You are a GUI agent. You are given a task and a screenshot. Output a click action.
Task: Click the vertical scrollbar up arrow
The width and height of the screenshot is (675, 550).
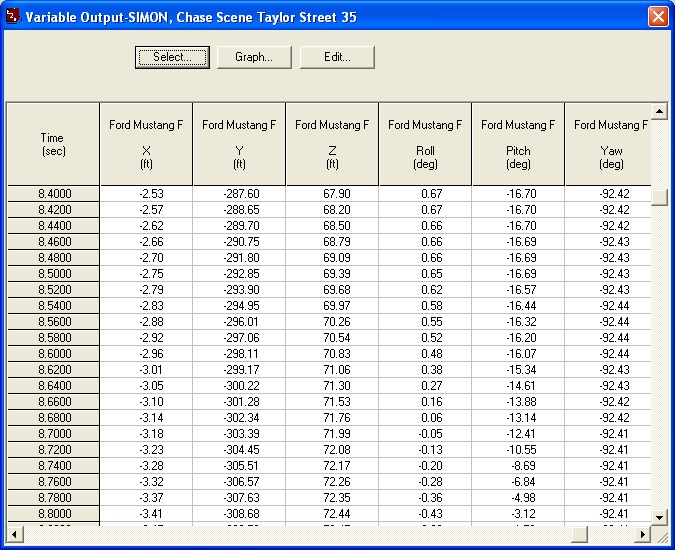pyautogui.click(x=659, y=110)
